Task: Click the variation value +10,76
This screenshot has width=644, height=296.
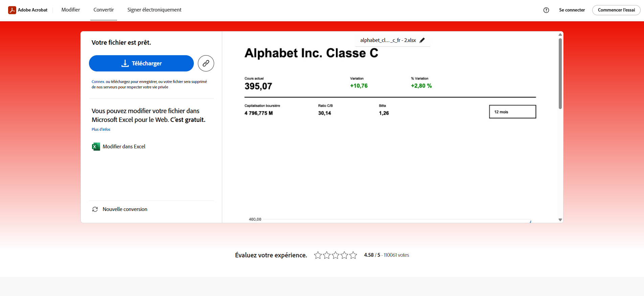Action: point(359,86)
